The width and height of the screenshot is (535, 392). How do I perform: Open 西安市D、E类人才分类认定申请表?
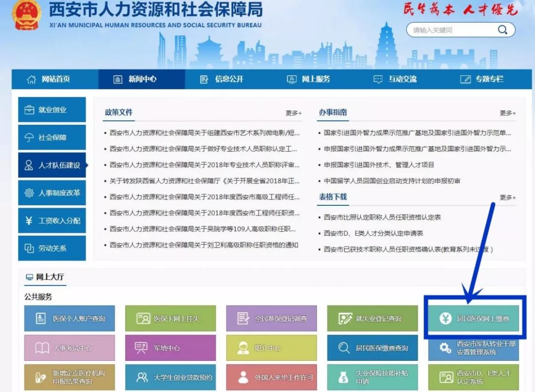[x=374, y=233]
